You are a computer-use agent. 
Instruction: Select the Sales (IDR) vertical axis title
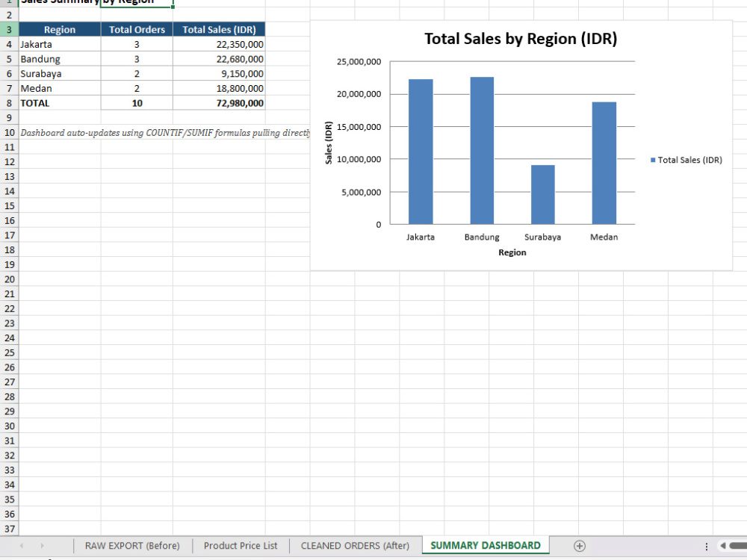(x=328, y=143)
